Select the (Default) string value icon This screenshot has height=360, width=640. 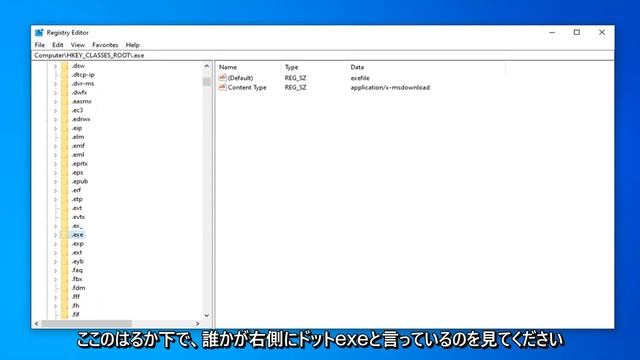click(222, 78)
